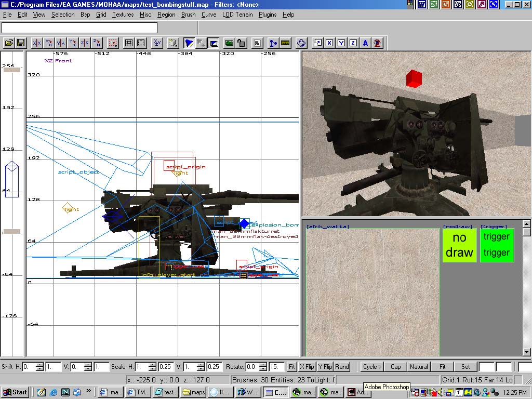Open the Plugins menu
This screenshot has height=399, width=532.
coord(268,15)
